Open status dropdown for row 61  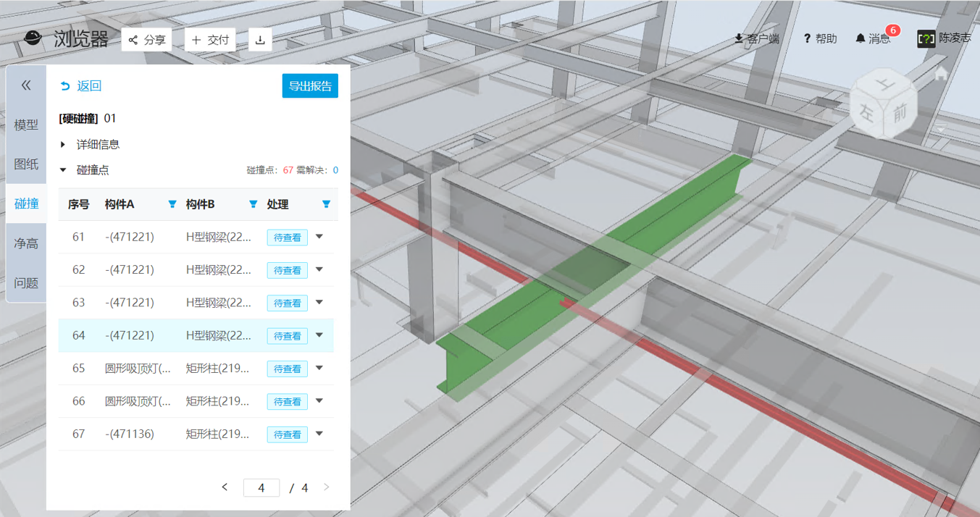319,237
